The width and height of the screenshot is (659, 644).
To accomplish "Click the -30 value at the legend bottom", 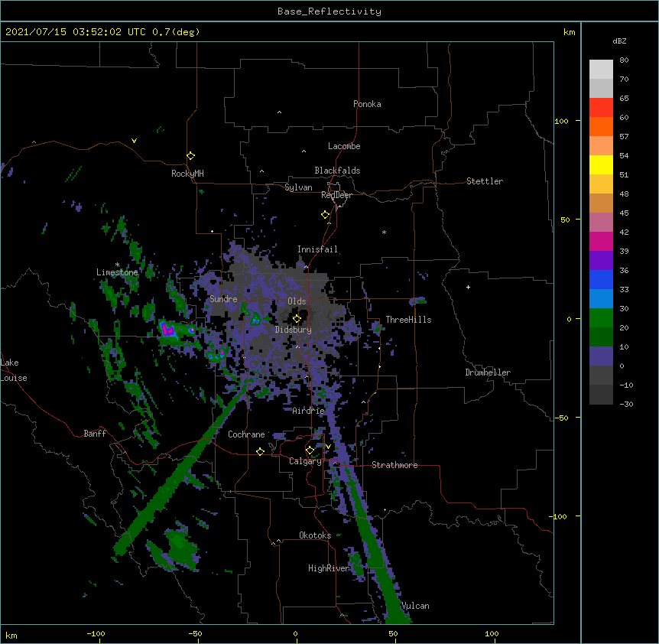I will point(626,404).
